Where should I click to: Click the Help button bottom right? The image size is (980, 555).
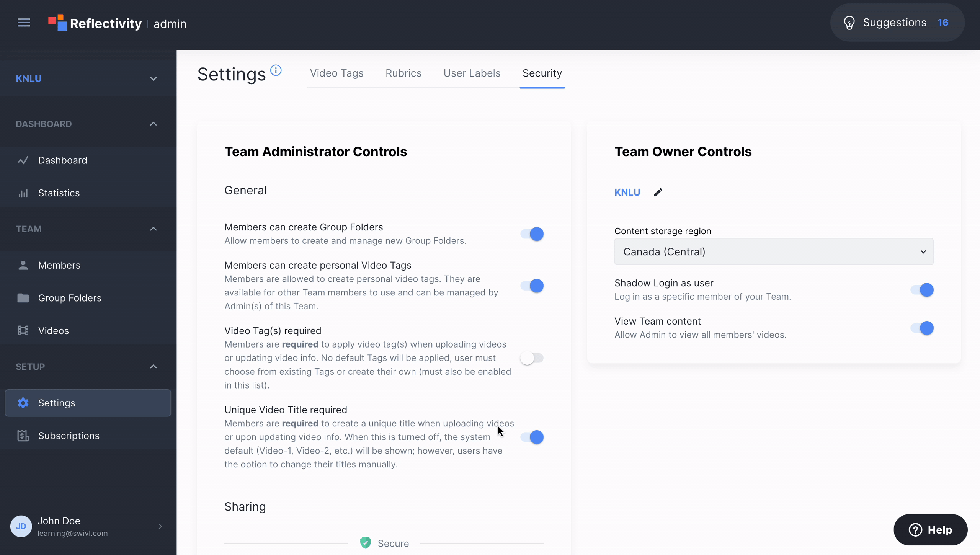[931, 529]
